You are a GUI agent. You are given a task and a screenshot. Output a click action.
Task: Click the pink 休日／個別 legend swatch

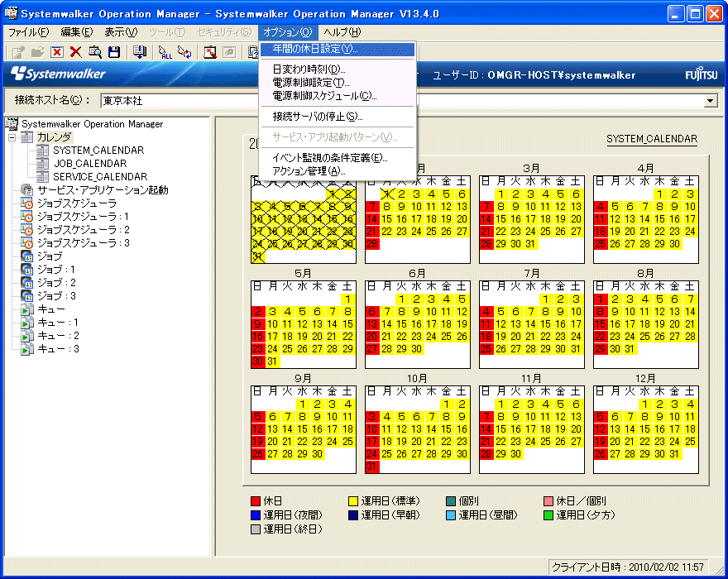[548, 501]
